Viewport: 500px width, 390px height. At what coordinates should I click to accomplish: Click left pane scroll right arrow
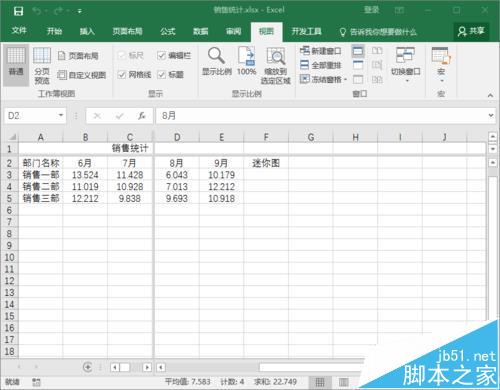click(x=147, y=367)
